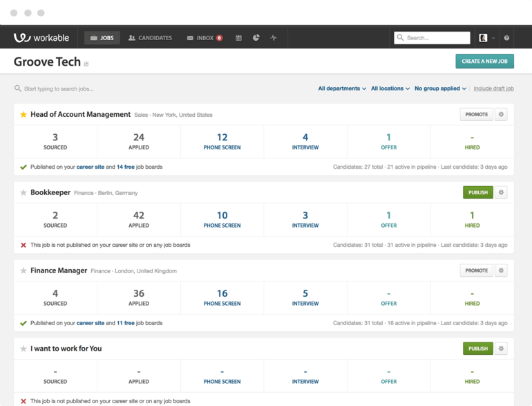
Task: Click the Create a New Job button
Action: pos(484,61)
